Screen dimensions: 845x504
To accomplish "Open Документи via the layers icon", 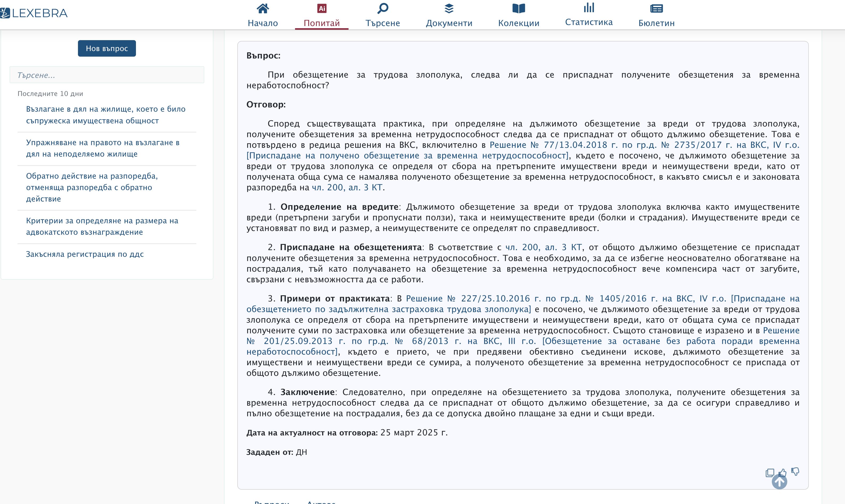I will pyautogui.click(x=449, y=9).
